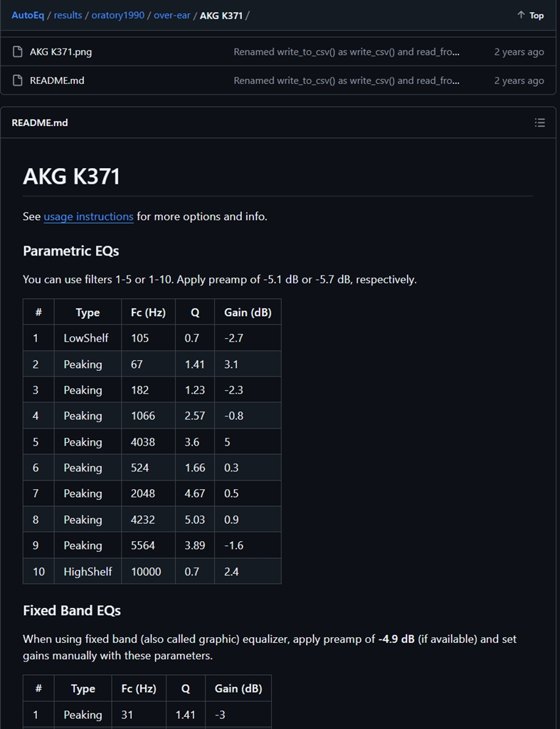Open the AKG K371.png file
The width and height of the screenshot is (560, 729).
[x=60, y=52]
